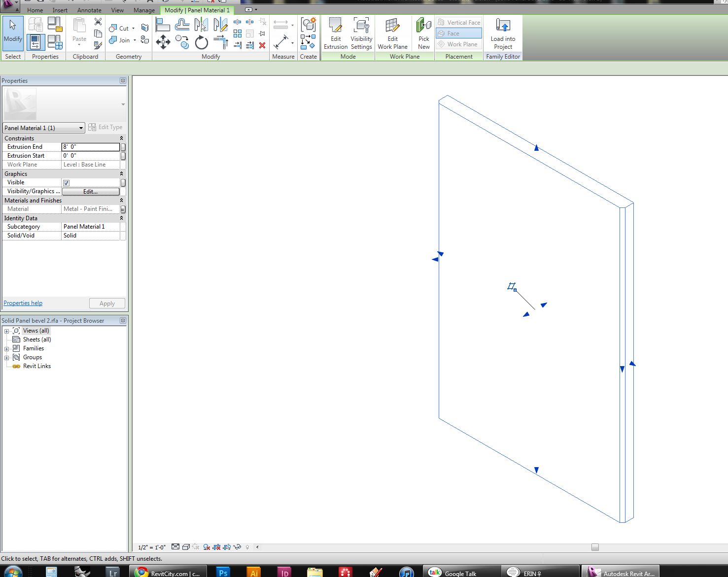Image resolution: width=728 pixels, height=577 pixels.
Task: Click the Offset tool icon
Action: point(182,24)
